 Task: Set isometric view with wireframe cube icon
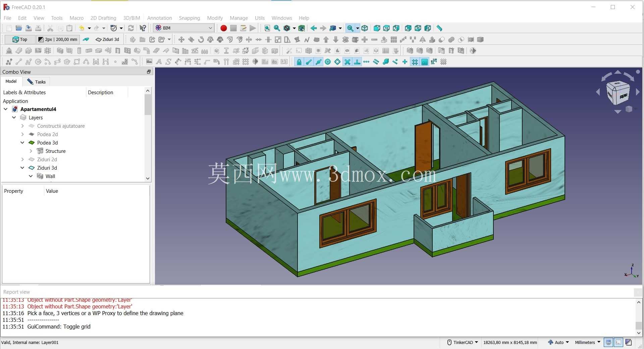click(365, 28)
